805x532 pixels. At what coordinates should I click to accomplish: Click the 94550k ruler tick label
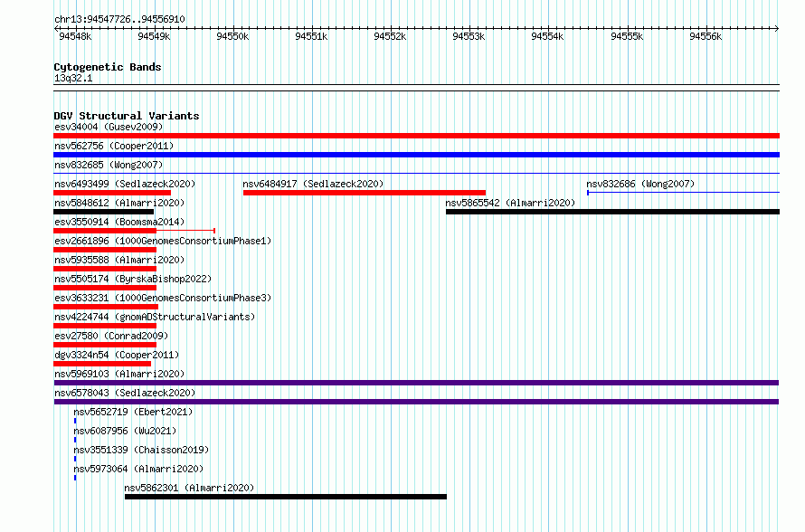point(232,36)
